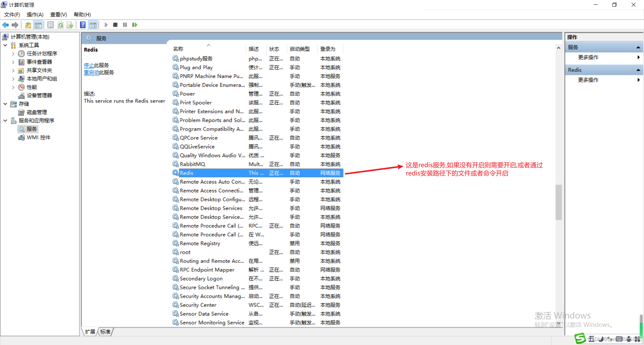Select the Print Spooler service row
The image size is (644, 345).
pos(257,102)
